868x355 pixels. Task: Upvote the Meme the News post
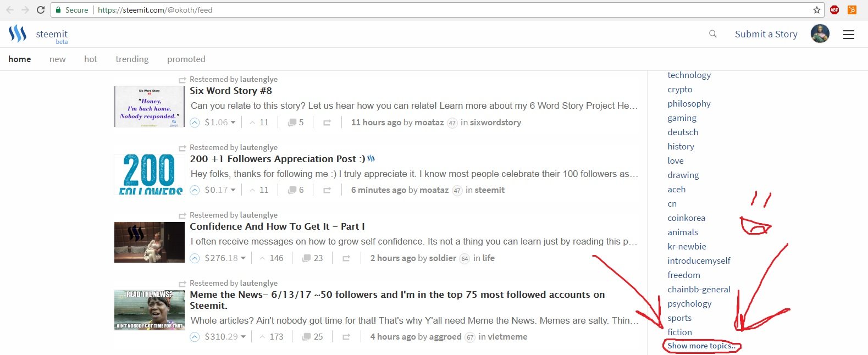click(195, 337)
